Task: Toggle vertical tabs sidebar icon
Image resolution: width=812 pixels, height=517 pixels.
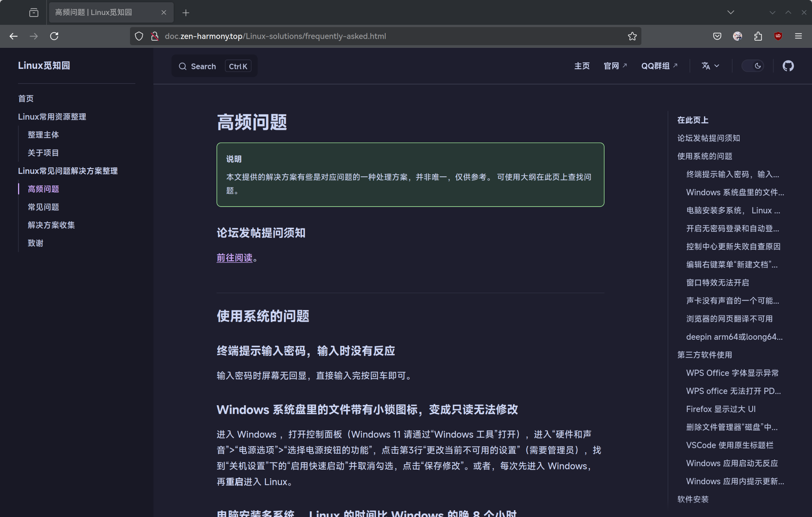Action: pyautogui.click(x=33, y=12)
